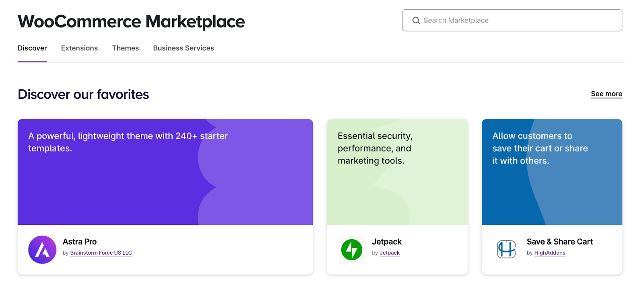Click the search magnifier icon
The height and width of the screenshot is (288, 644).
point(416,21)
